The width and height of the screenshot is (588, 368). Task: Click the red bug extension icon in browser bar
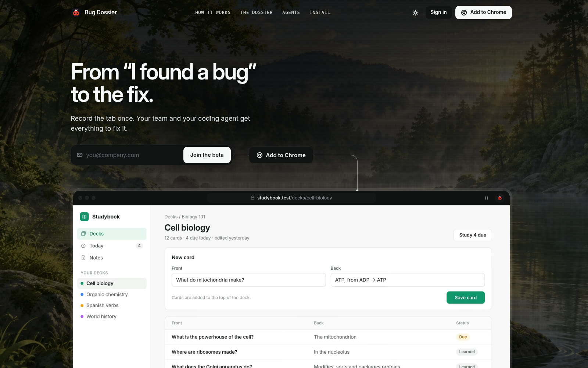(500, 198)
